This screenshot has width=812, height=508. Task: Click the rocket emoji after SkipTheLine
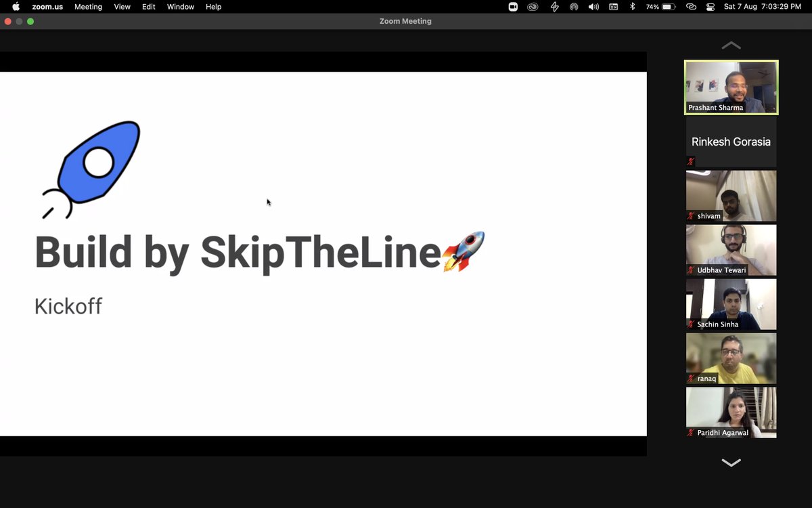pos(464,251)
